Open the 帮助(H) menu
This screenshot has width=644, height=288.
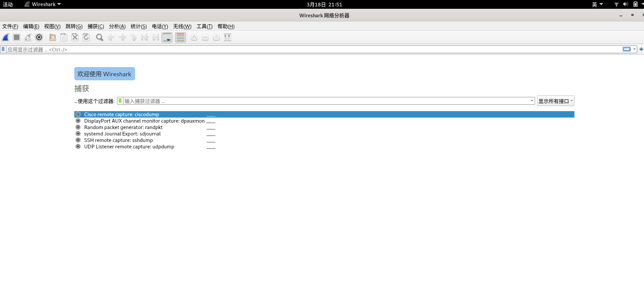click(x=226, y=26)
